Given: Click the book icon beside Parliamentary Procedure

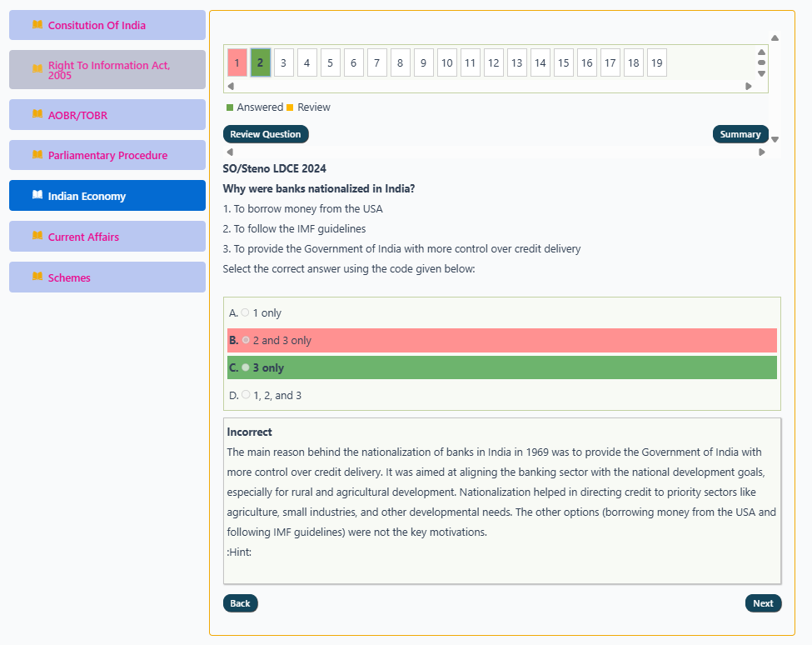Looking at the screenshot, I should (37, 154).
